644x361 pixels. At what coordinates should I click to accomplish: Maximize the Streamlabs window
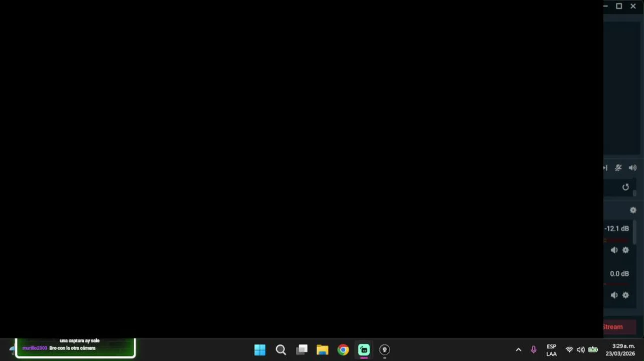click(x=619, y=6)
